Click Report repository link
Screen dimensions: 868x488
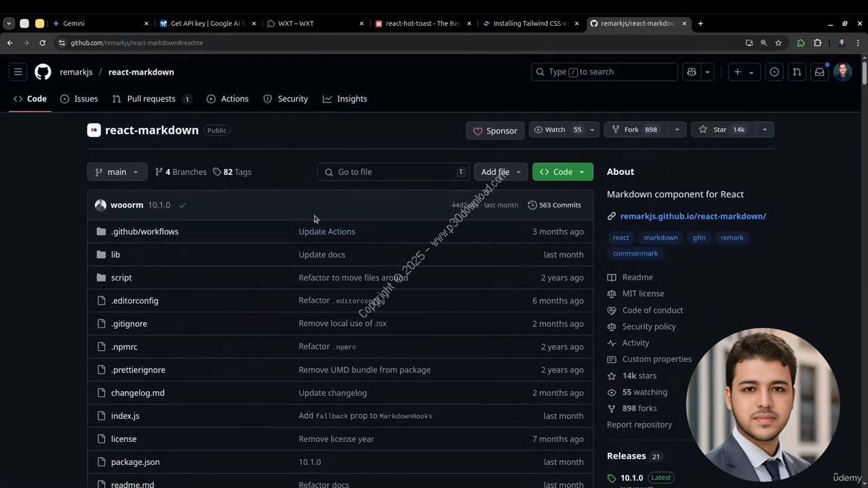(639, 425)
